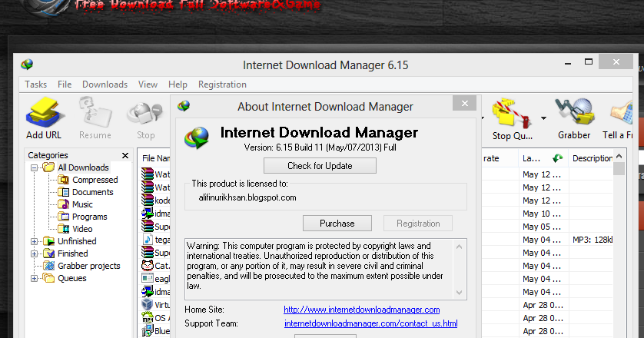Screen dimensions: 644x338
Task: Select the file row starting with 'OS'
Action: coord(156,318)
